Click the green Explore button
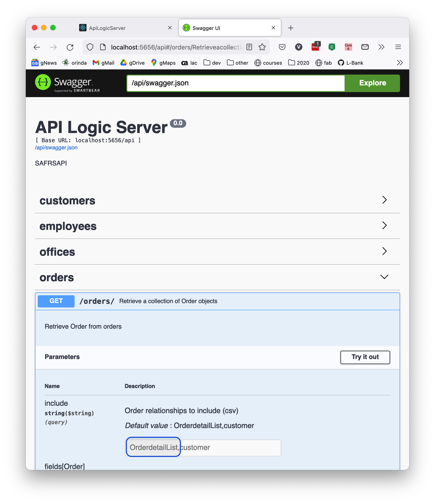 (x=372, y=83)
